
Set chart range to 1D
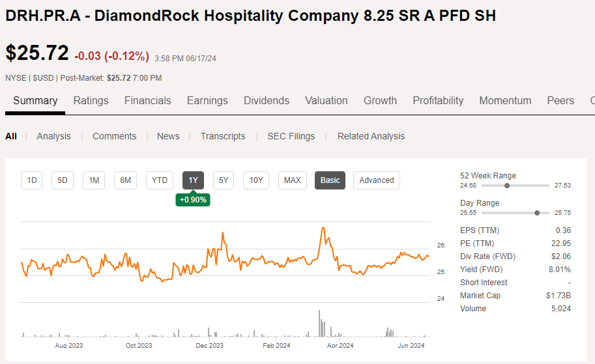[31, 180]
